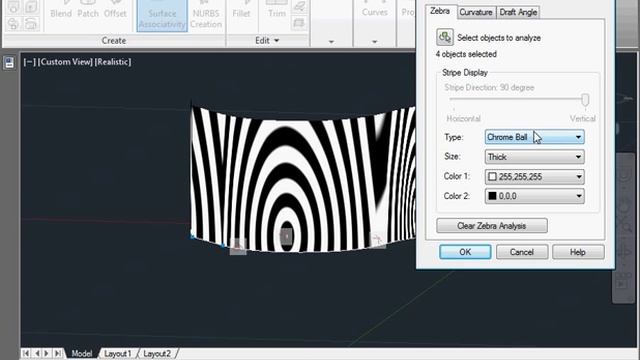Click the 'Color 2:' label
The image size is (640, 360).
point(457,196)
